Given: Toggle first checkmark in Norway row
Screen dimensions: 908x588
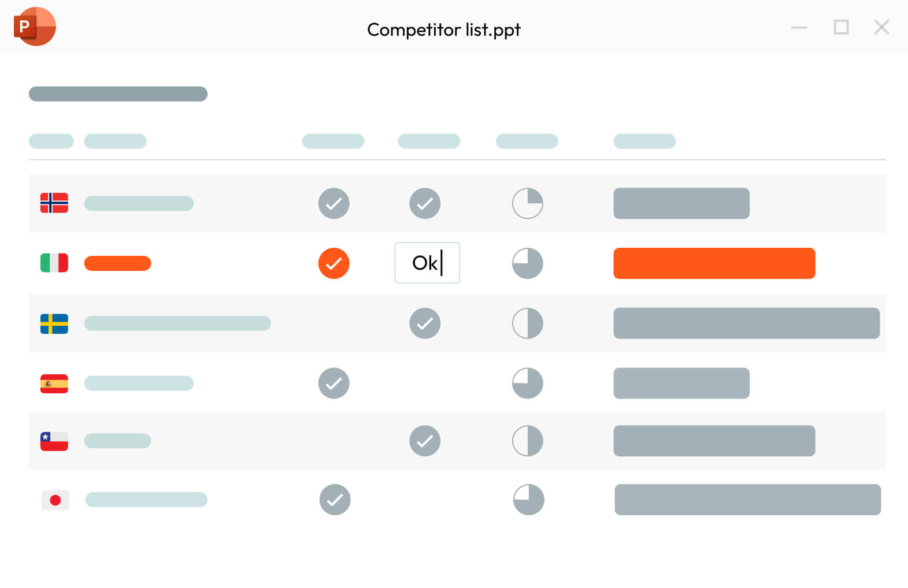Looking at the screenshot, I should click(x=334, y=203).
